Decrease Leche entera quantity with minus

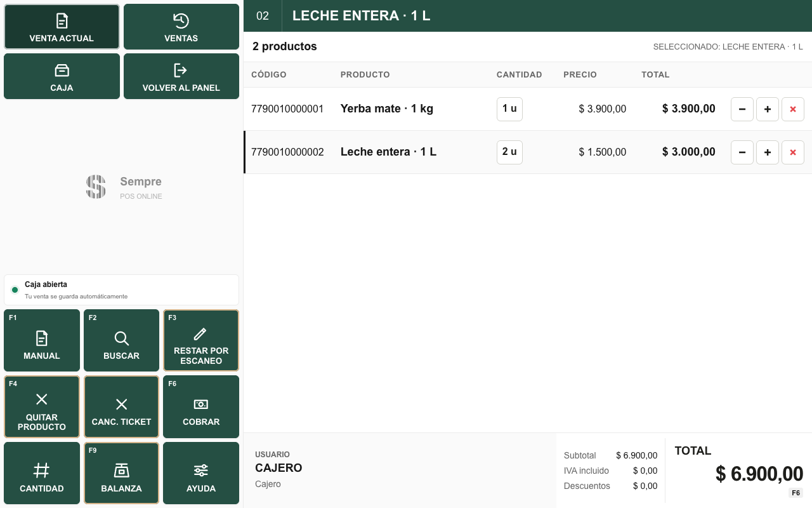click(x=742, y=152)
